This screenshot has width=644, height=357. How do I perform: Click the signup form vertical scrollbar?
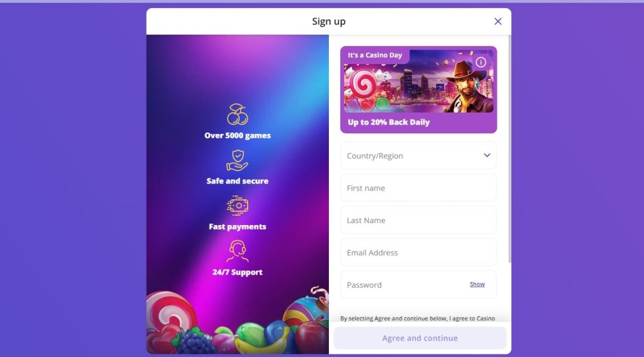(509, 148)
